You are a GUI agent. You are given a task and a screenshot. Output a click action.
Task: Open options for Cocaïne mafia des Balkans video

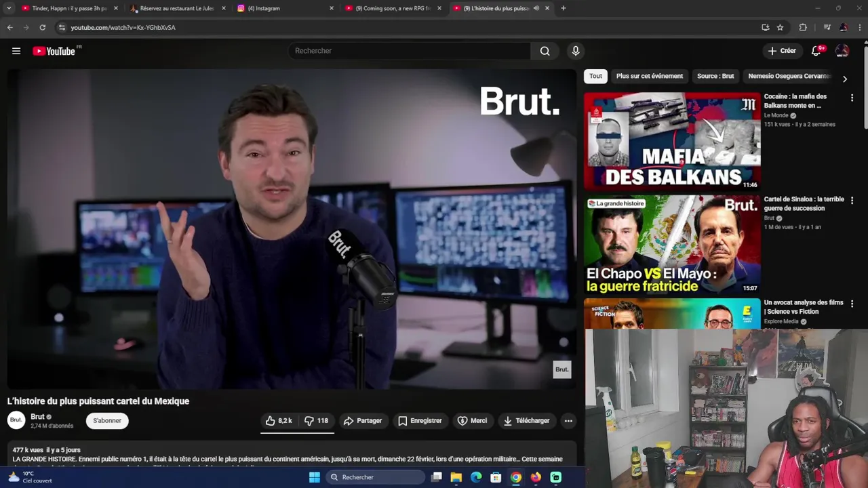[852, 98]
